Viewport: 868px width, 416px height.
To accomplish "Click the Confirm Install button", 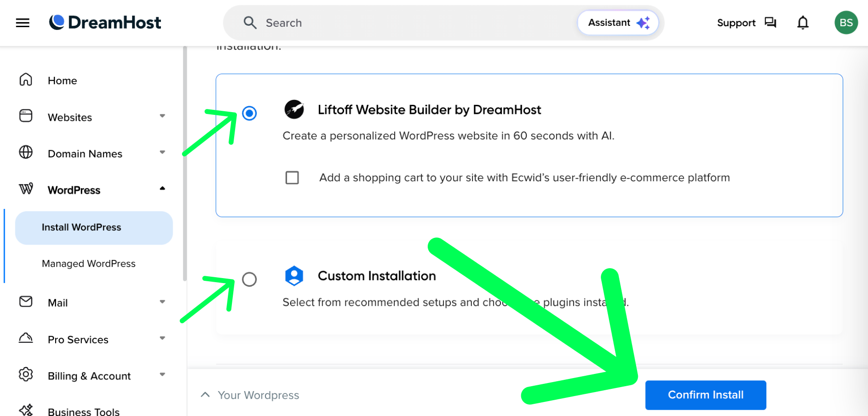I will coord(705,395).
